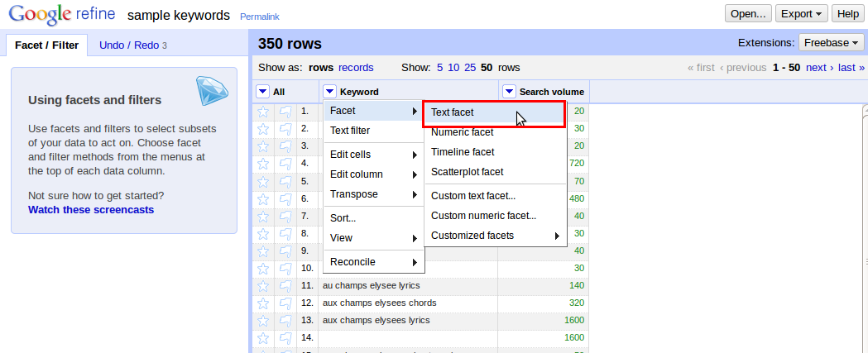Flag row 7
The height and width of the screenshot is (353, 868).
point(285,217)
